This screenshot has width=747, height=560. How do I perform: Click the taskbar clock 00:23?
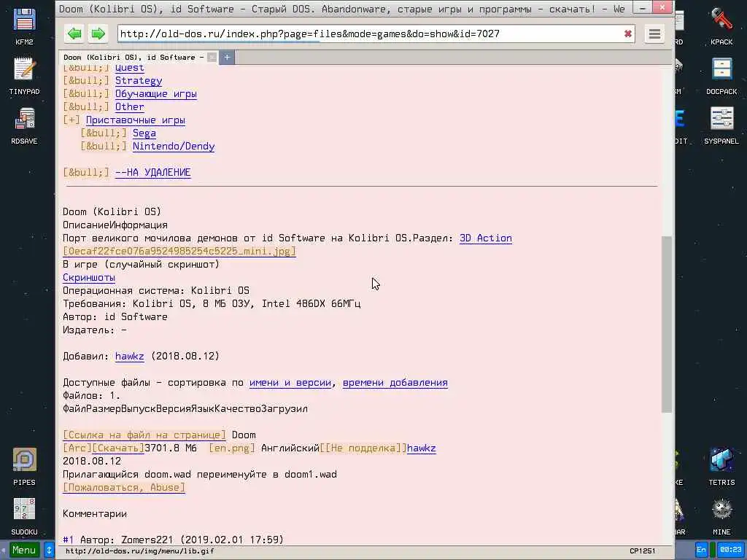(730, 550)
